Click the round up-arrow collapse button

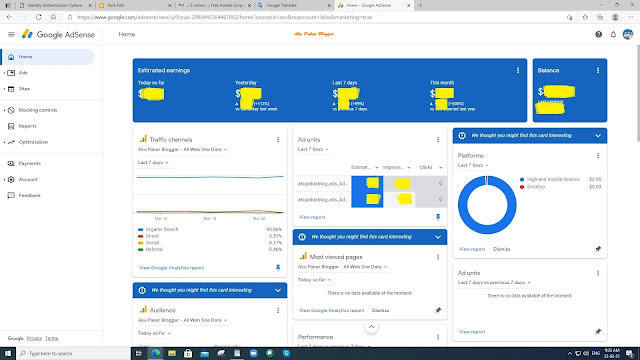pyautogui.click(x=371, y=327)
